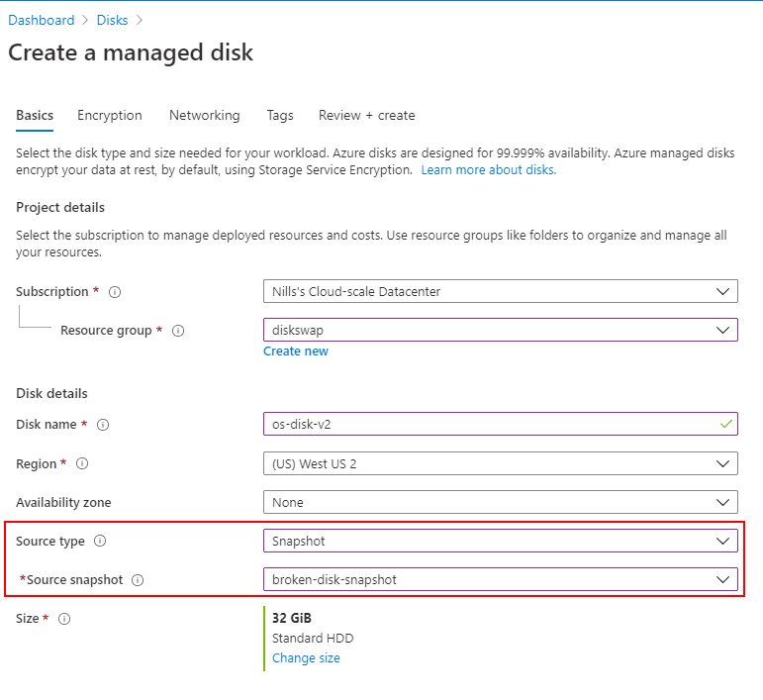Expand the Subscription dropdown
This screenshot has height=700, width=763.
pyautogui.click(x=500, y=291)
